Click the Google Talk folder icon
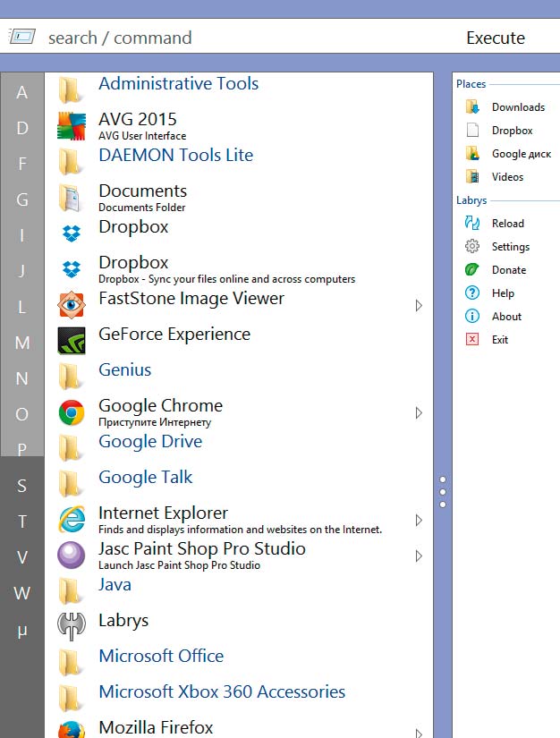560x738 pixels. tap(71, 484)
